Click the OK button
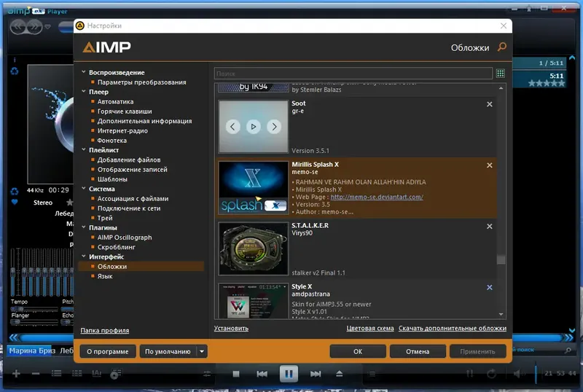The height and width of the screenshot is (392, 583). [x=358, y=351]
